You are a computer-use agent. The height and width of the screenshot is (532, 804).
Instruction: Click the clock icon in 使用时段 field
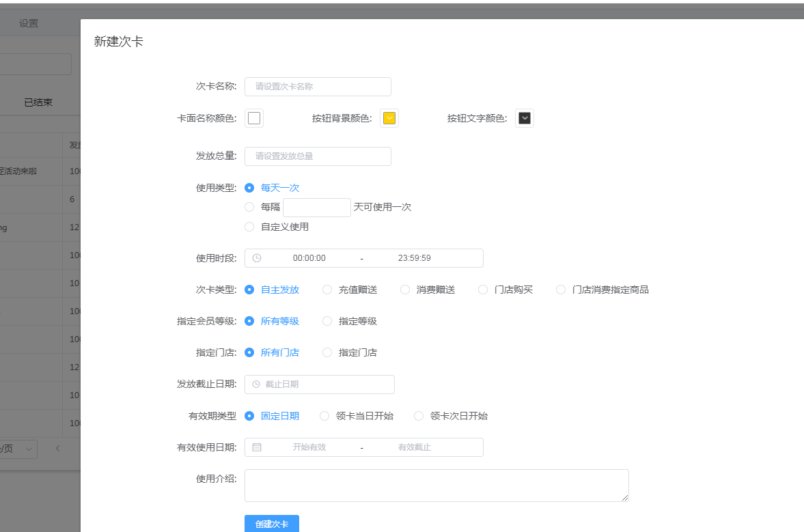[x=257, y=258]
